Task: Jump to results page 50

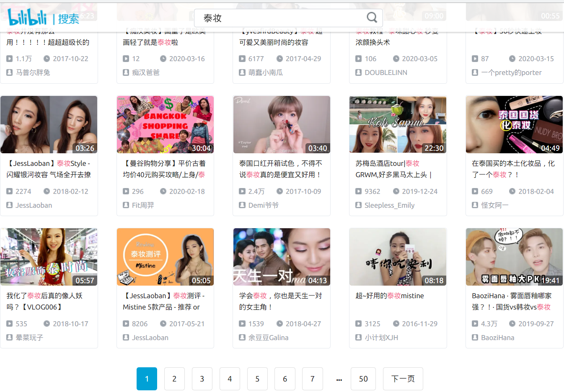Action: pos(363,379)
